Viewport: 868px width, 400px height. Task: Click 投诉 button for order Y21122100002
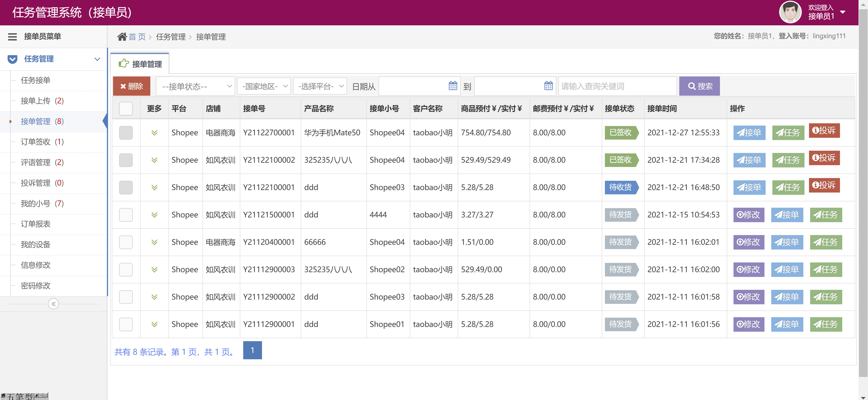click(824, 157)
